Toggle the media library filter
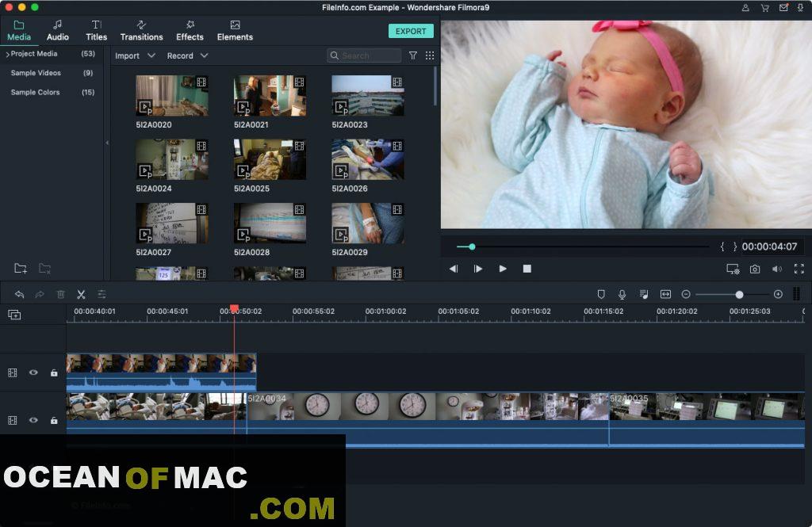Image resolution: width=812 pixels, height=527 pixels. pyautogui.click(x=413, y=55)
